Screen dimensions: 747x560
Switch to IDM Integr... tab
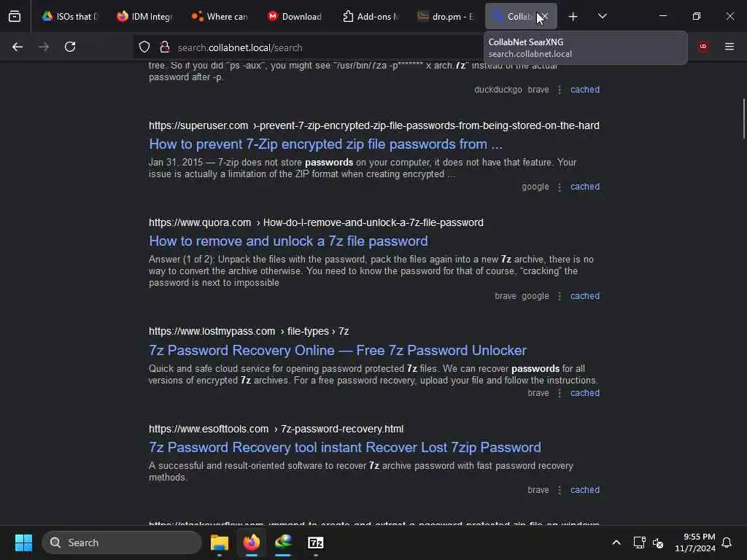coord(145,17)
